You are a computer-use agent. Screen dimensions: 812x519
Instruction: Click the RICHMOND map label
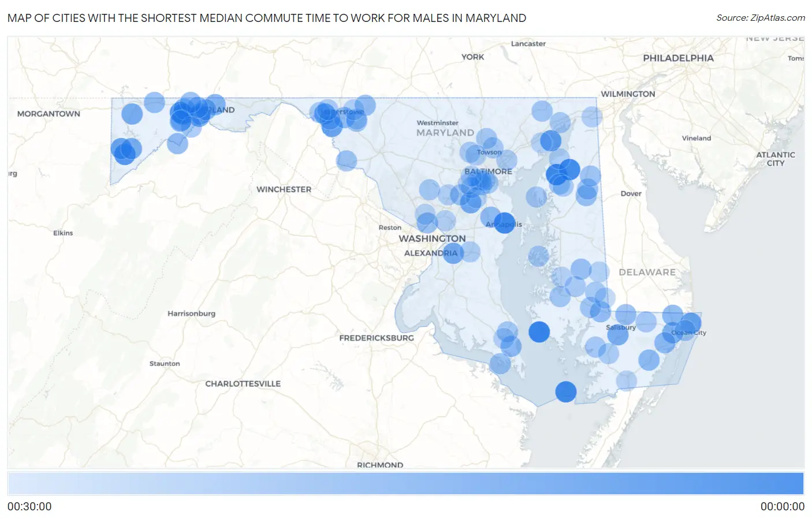coord(380,465)
